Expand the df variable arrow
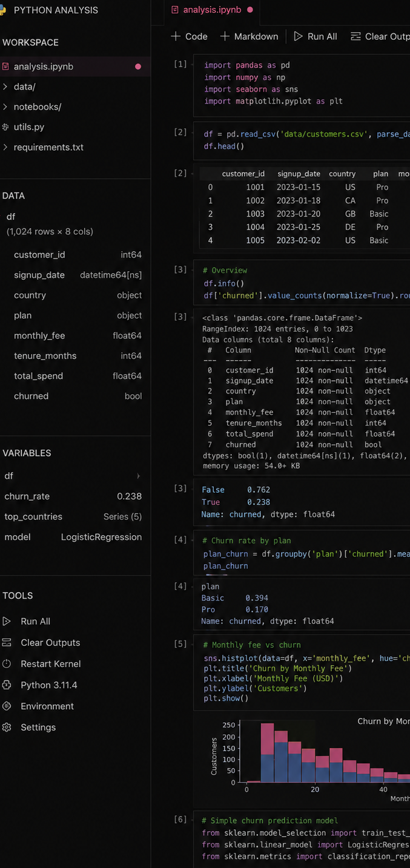This screenshot has width=410, height=868. [x=138, y=476]
